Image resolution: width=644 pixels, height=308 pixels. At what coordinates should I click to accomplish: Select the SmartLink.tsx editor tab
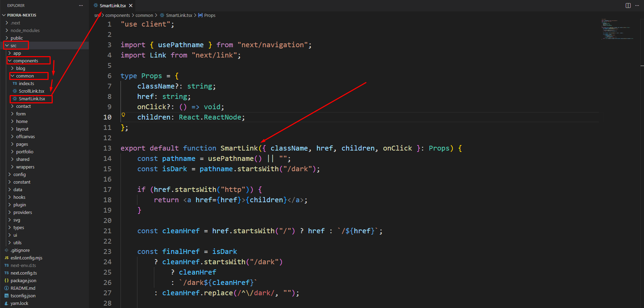tap(113, 6)
